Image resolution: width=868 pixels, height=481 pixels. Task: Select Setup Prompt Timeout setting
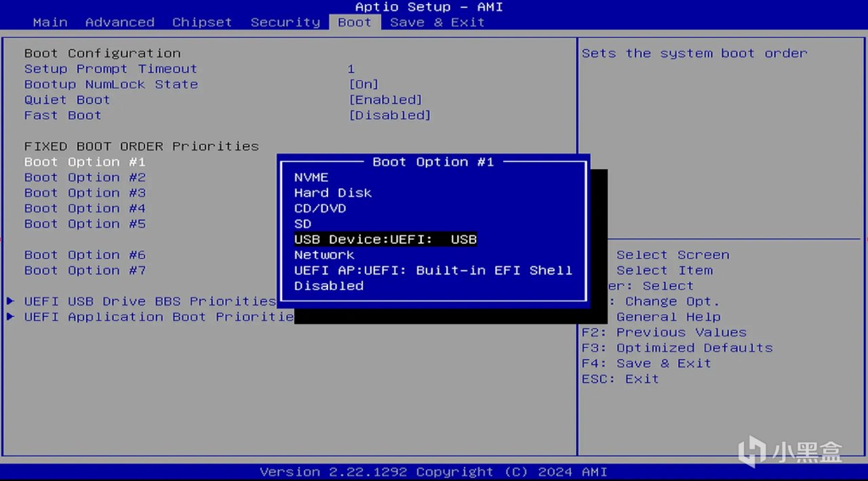tap(111, 69)
